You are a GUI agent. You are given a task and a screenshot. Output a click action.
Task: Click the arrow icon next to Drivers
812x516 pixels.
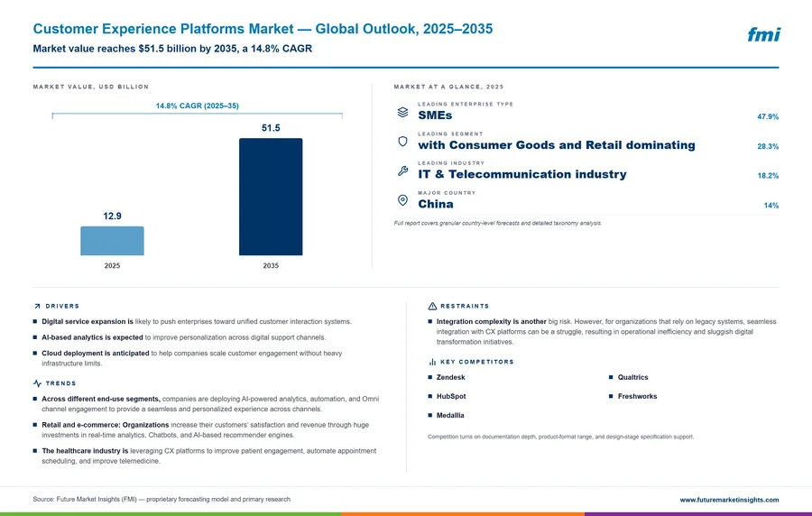click(x=37, y=307)
